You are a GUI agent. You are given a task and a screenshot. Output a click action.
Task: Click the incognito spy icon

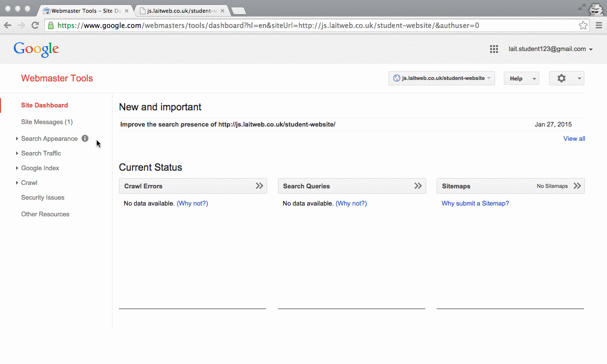(596, 9)
